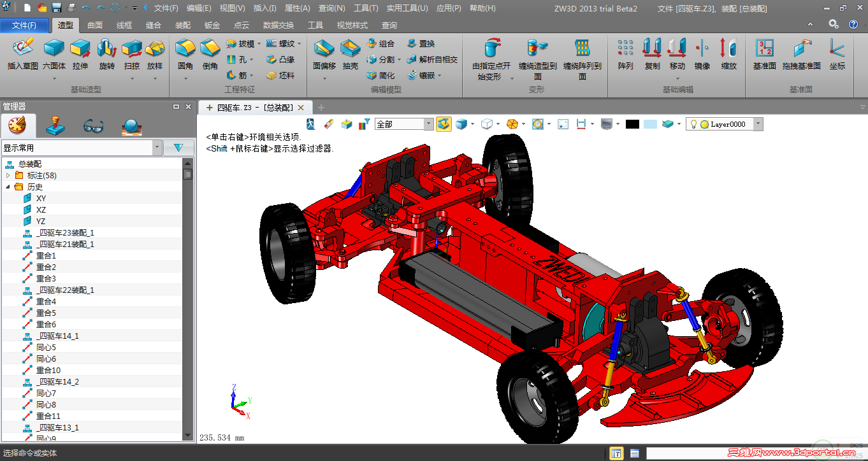Collapse the 历史 tree node
Image resolution: width=868 pixels, height=461 pixels.
coord(8,187)
